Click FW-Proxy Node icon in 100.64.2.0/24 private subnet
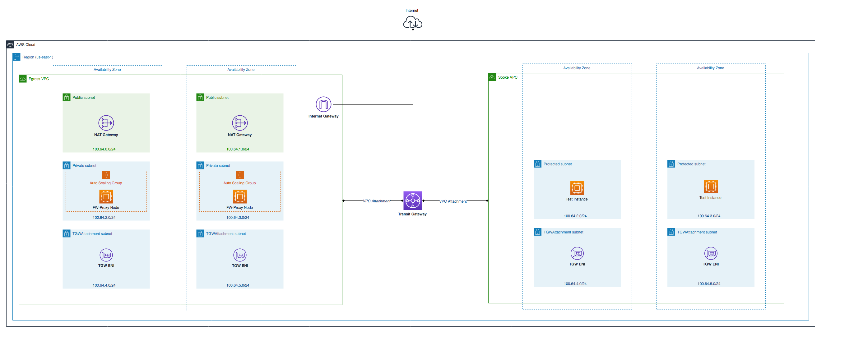Image resolution: width=868 pixels, height=364 pixels. [x=106, y=197]
